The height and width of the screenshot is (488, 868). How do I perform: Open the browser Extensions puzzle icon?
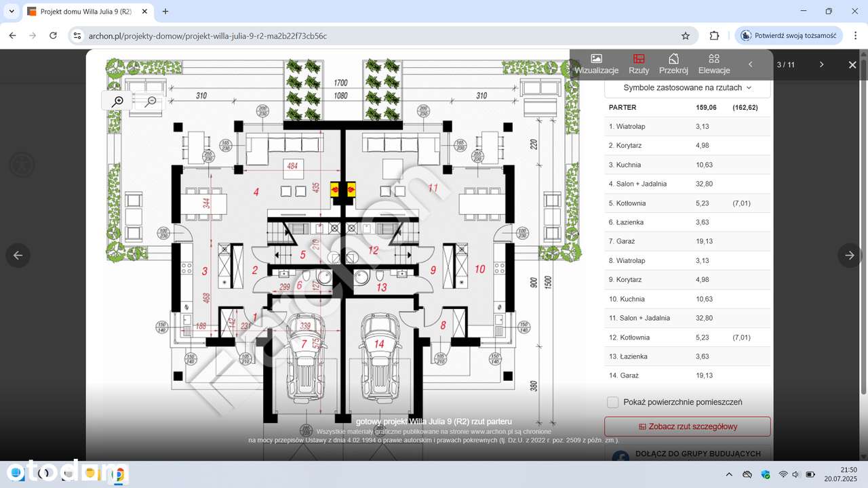point(714,35)
